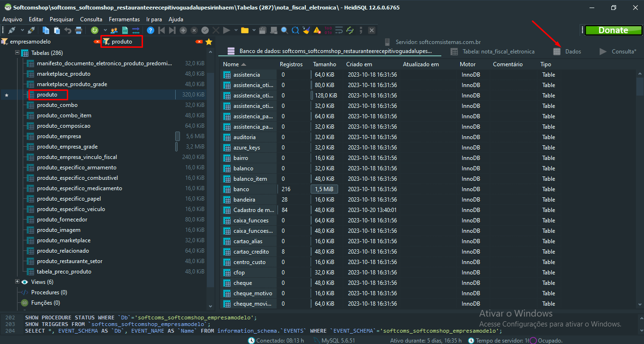Click the broom clear query icon
The width and height of the screenshot is (644, 344).
pos(306,30)
